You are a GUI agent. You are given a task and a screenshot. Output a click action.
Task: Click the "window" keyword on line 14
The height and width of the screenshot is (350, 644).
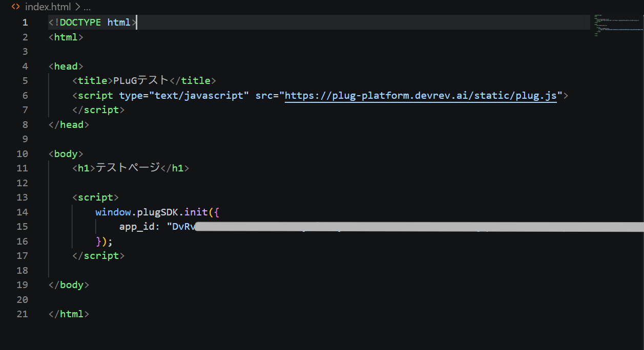tap(113, 212)
